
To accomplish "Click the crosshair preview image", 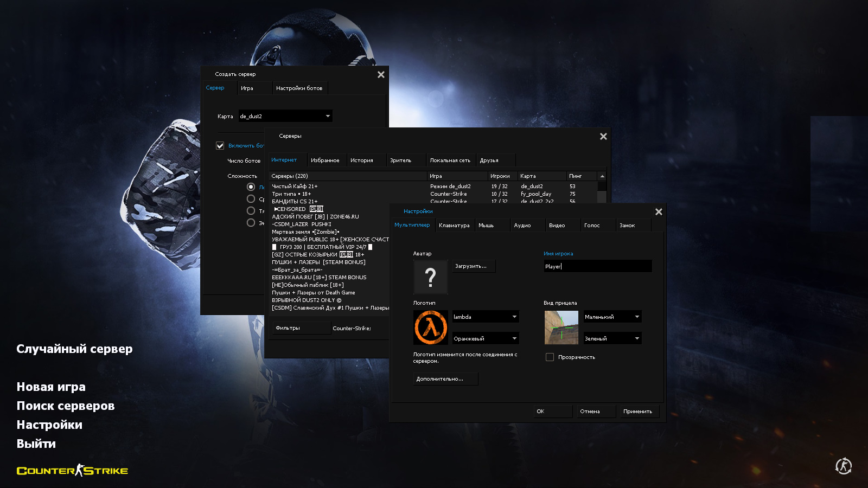I will [561, 328].
